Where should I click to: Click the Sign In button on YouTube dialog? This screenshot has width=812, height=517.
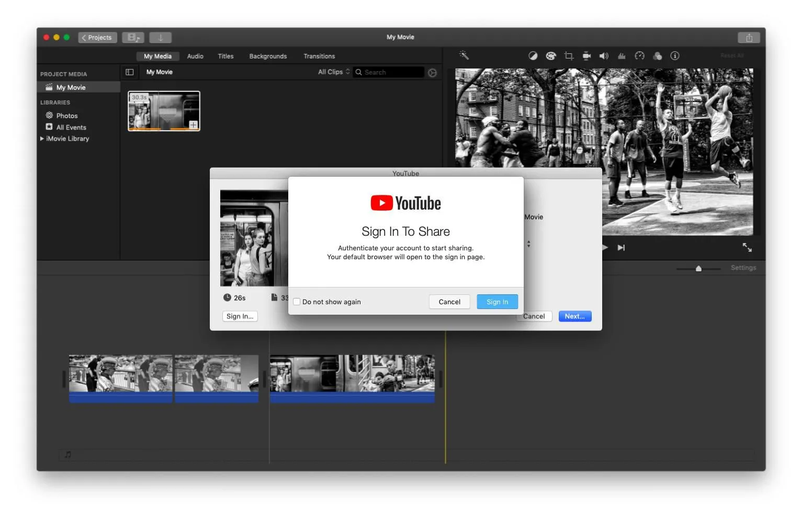497,302
